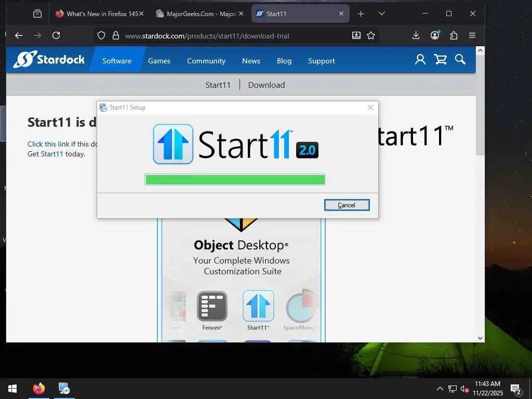Click the Start11 sub-navigation link

[218, 85]
